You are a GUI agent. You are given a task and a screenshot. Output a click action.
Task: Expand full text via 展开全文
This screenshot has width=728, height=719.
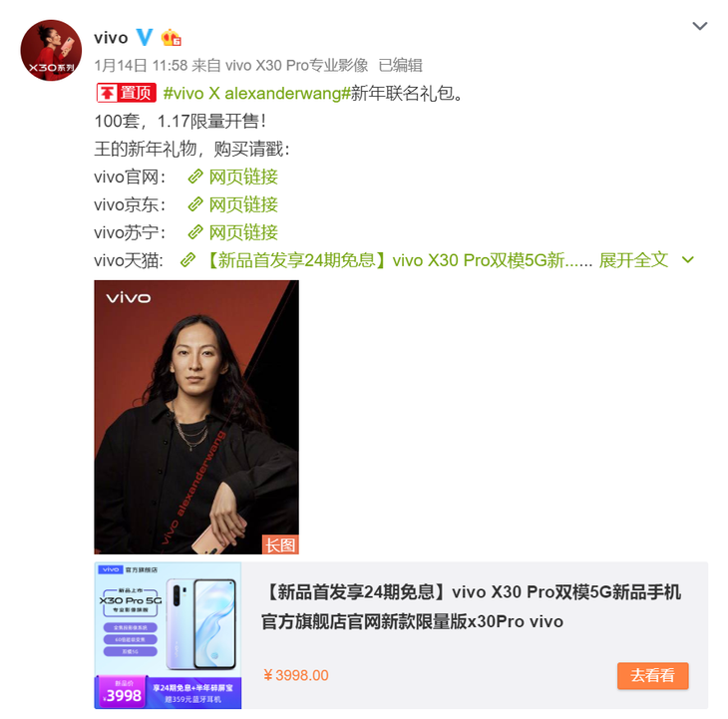coord(633,260)
